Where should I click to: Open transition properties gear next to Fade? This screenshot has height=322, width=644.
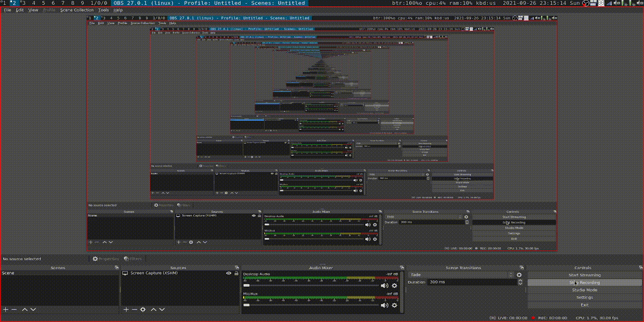click(x=519, y=275)
